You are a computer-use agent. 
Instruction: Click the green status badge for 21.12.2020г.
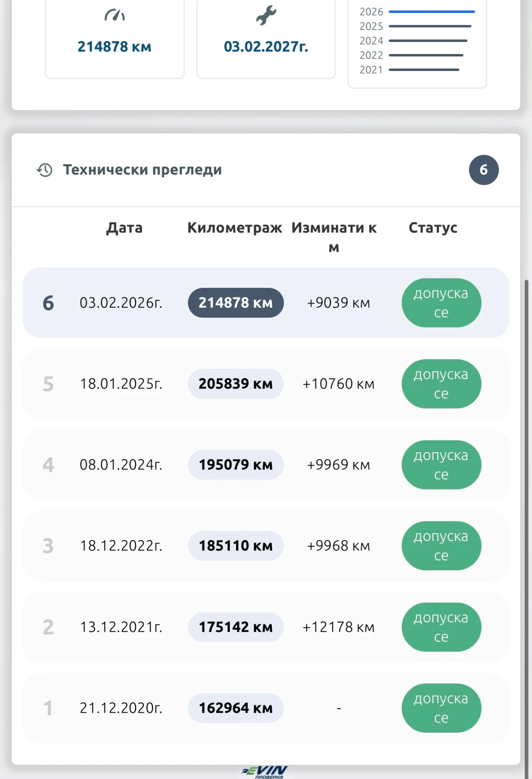441,708
